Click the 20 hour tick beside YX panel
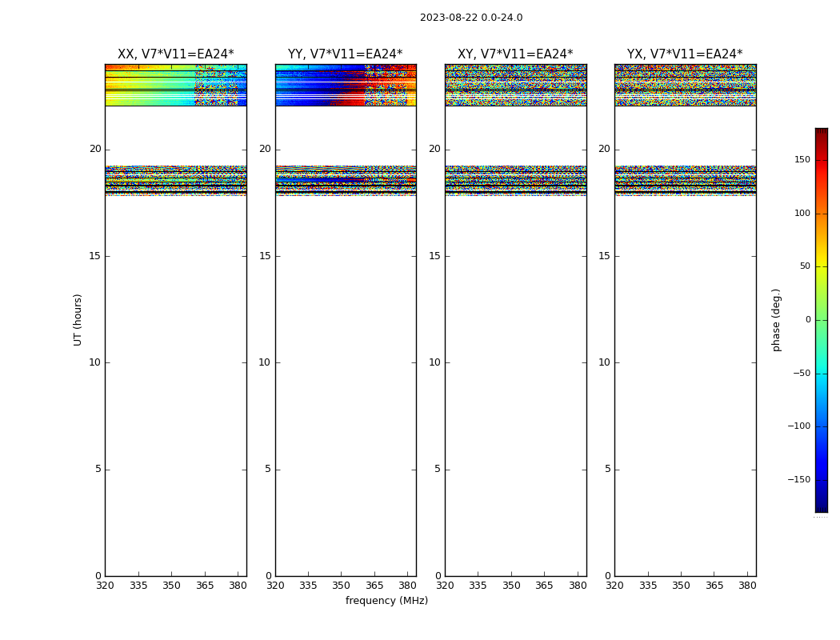Screen dimensions: 840x640 tap(604, 149)
